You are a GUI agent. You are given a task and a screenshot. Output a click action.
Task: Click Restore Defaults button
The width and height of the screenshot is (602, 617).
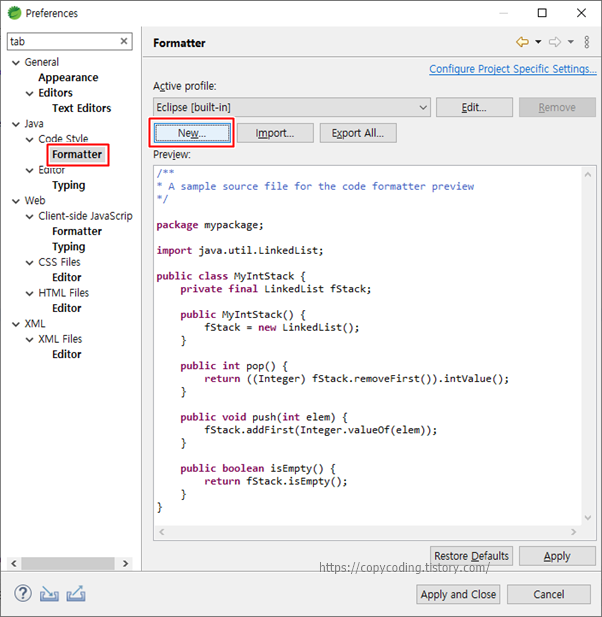pos(471,556)
